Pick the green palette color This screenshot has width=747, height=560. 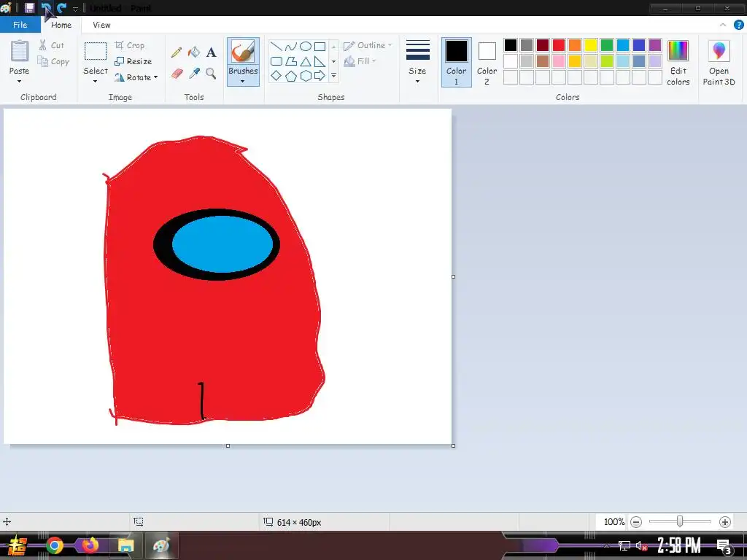pyautogui.click(x=607, y=45)
